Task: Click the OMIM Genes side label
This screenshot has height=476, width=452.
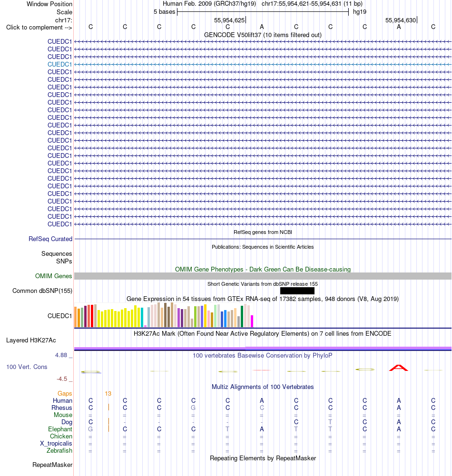Action: point(53,276)
